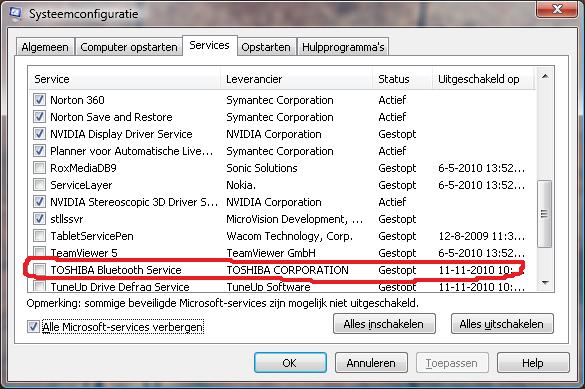The height and width of the screenshot is (389, 585).
Task: Toggle Alle Microsoft-services verbergen checkbox
Action: coord(33,327)
